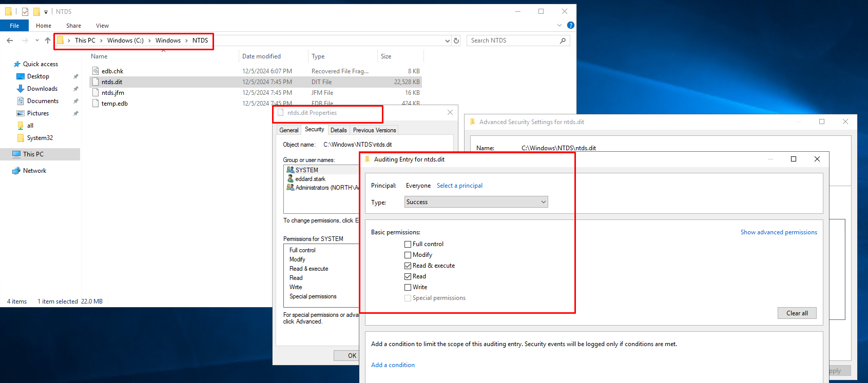
Task: Select the Administrators group icon in Properties
Action: click(291, 187)
